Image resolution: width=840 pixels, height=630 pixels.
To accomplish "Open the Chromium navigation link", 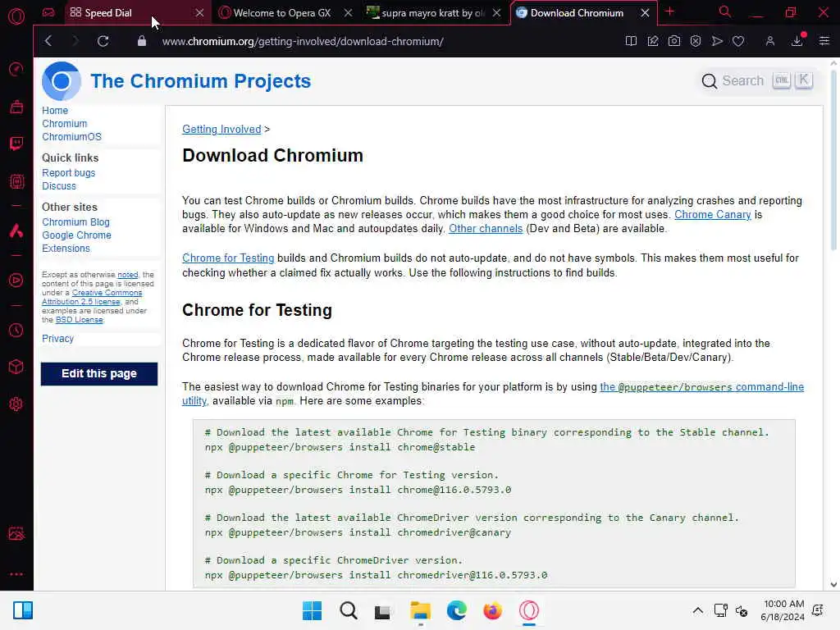I will 64,124.
